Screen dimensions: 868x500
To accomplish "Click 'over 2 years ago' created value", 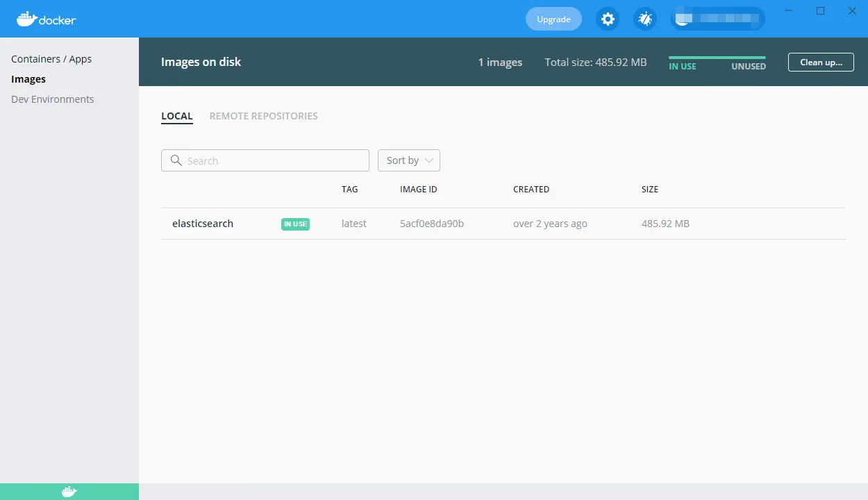I will coord(550,224).
